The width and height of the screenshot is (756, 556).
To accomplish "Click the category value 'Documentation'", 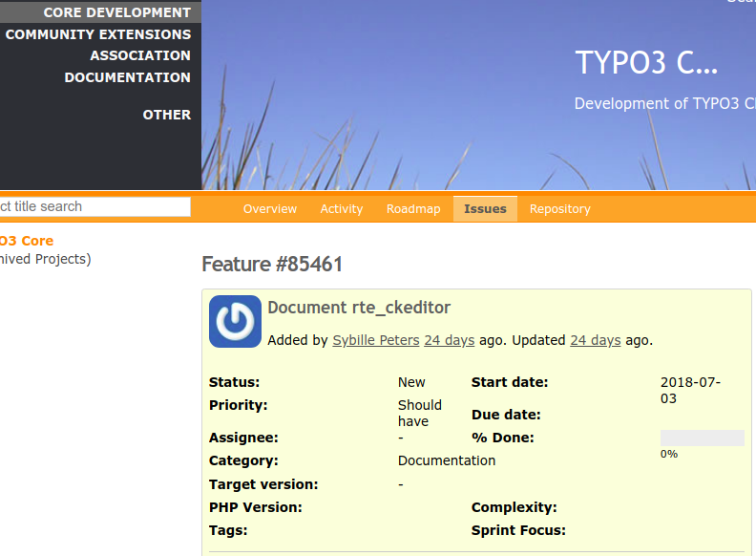I will [x=447, y=460].
